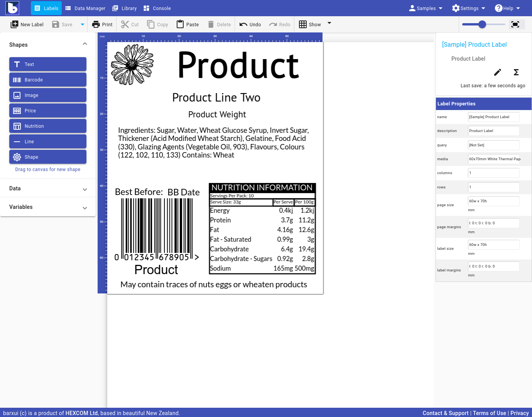
Task: Expand the Data panel
Action: [48, 188]
